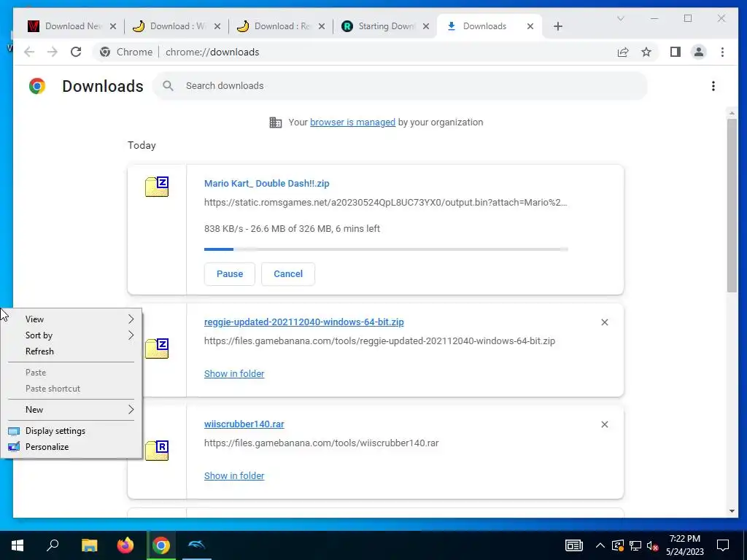Click the magnifier icon in search downloads
Viewport: 747px width, 560px height.
coord(168,86)
